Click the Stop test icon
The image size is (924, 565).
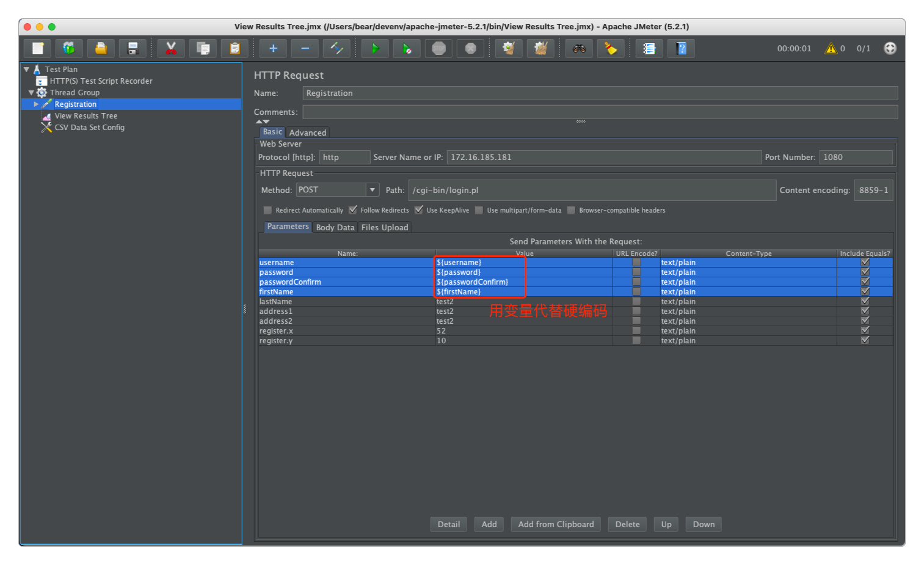click(x=438, y=48)
